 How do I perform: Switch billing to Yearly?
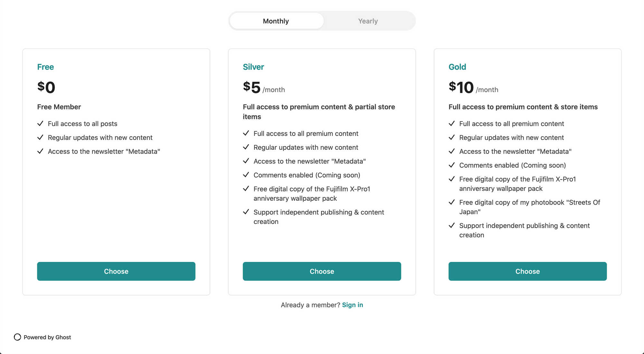click(x=368, y=21)
